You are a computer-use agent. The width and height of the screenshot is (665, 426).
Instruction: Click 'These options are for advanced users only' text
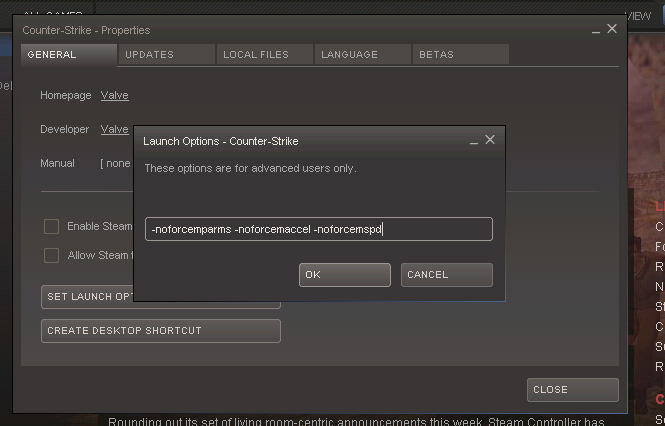tap(250, 168)
